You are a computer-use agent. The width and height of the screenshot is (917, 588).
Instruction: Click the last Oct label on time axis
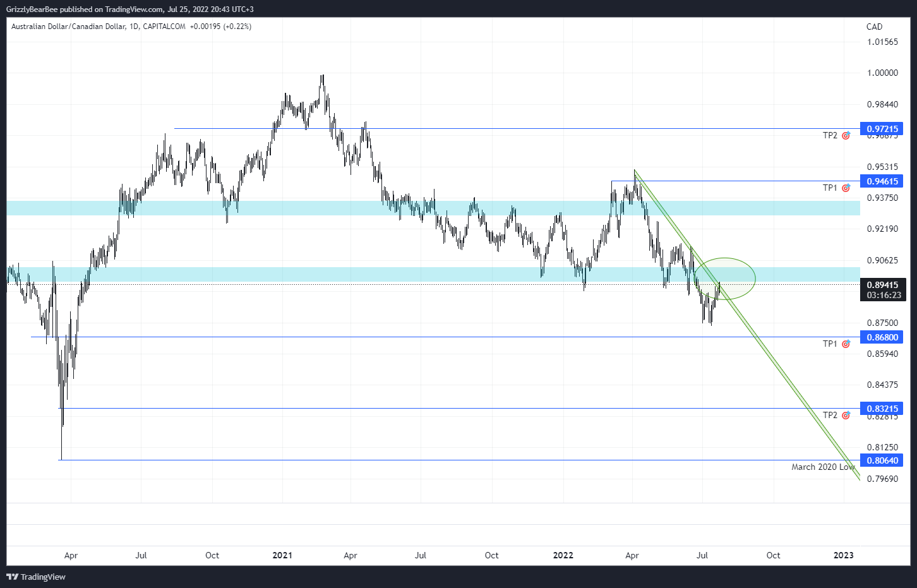773,555
